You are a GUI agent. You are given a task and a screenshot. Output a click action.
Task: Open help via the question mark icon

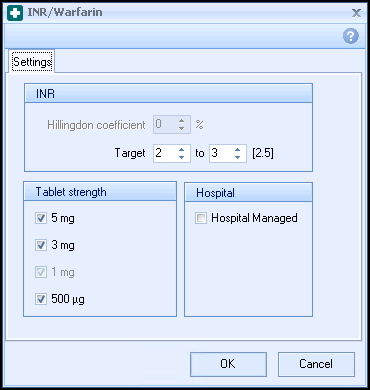tap(351, 36)
